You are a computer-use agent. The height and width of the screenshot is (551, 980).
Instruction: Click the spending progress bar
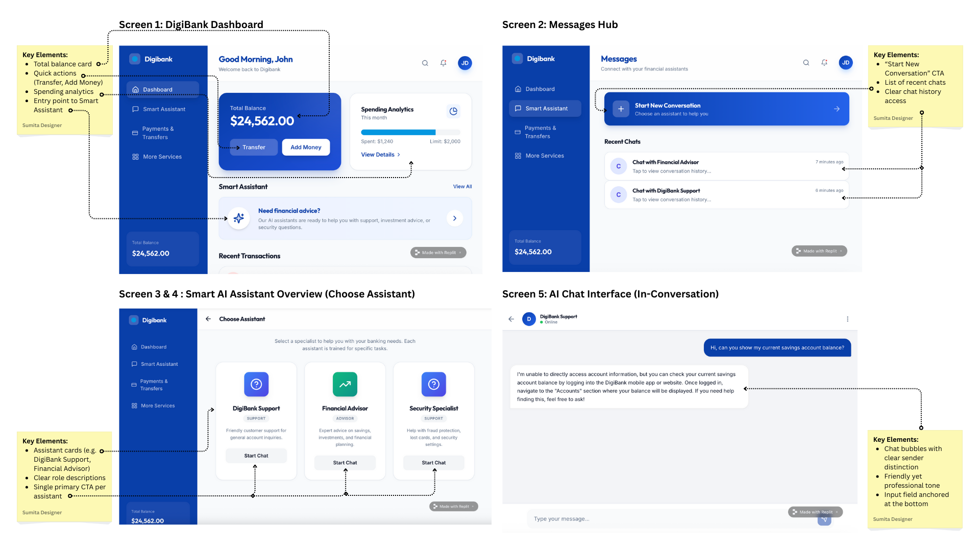coord(410,132)
